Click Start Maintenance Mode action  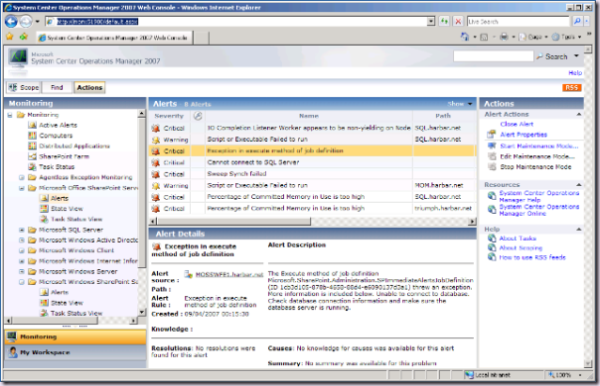[x=539, y=146]
